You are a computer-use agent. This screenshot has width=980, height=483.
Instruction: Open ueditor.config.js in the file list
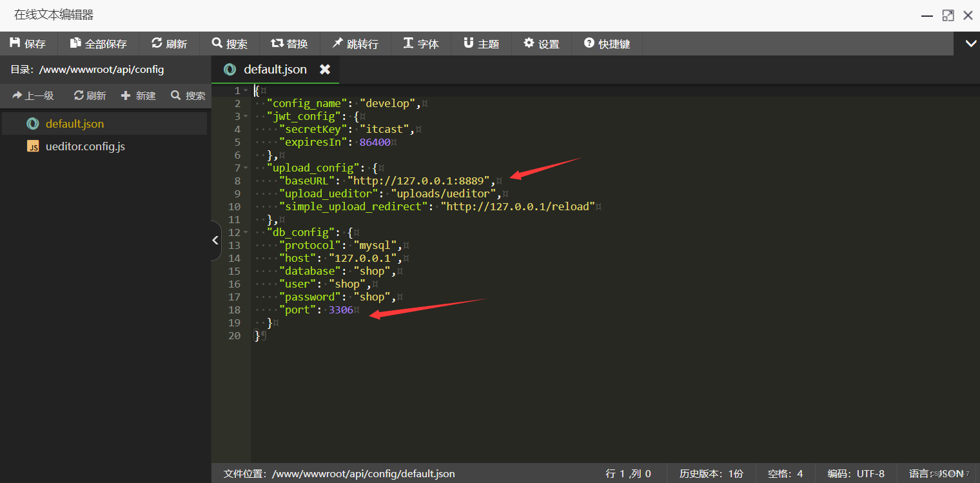pyautogui.click(x=104, y=146)
